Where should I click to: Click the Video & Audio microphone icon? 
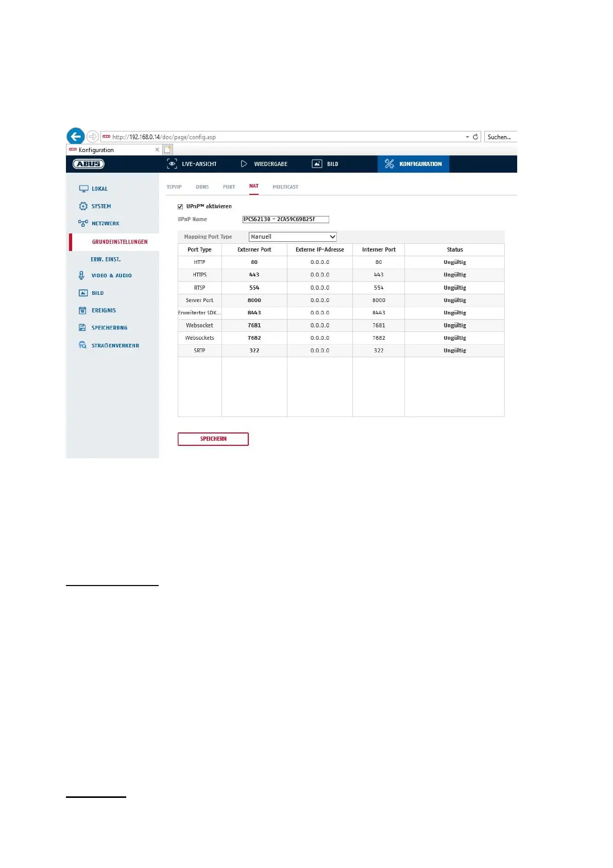tap(81, 275)
